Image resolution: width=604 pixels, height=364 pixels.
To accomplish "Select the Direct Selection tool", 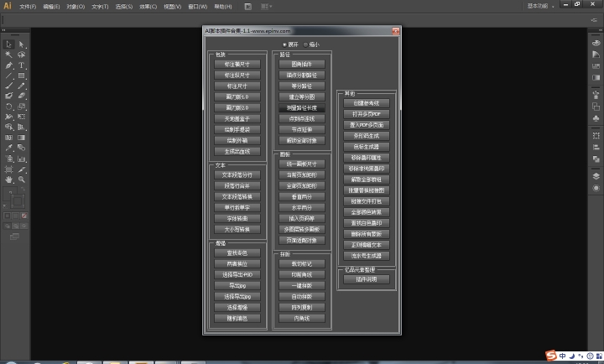I will [21, 44].
